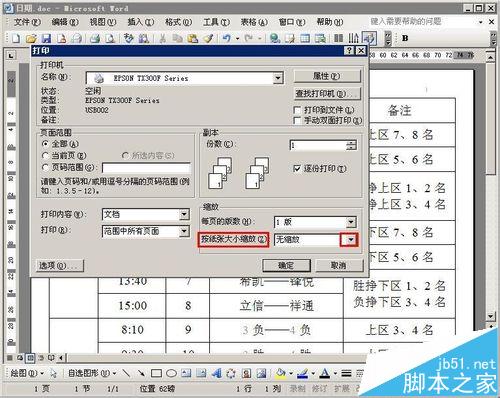Viewport: 500px width, 398px height.
Task: Click the Bold B toolbar icon
Action: 405,38
